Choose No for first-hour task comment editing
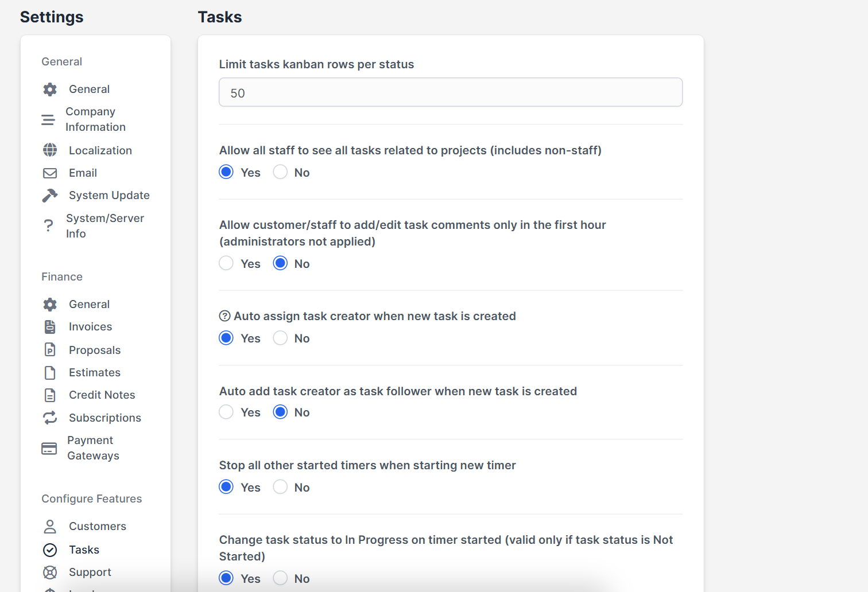The width and height of the screenshot is (868, 592). pyautogui.click(x=280, y=263)
